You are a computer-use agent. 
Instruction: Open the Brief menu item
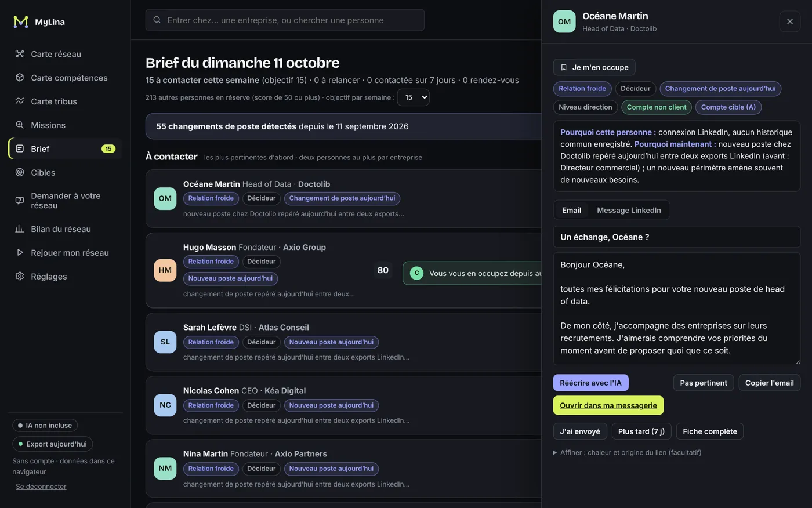point(65,149)
